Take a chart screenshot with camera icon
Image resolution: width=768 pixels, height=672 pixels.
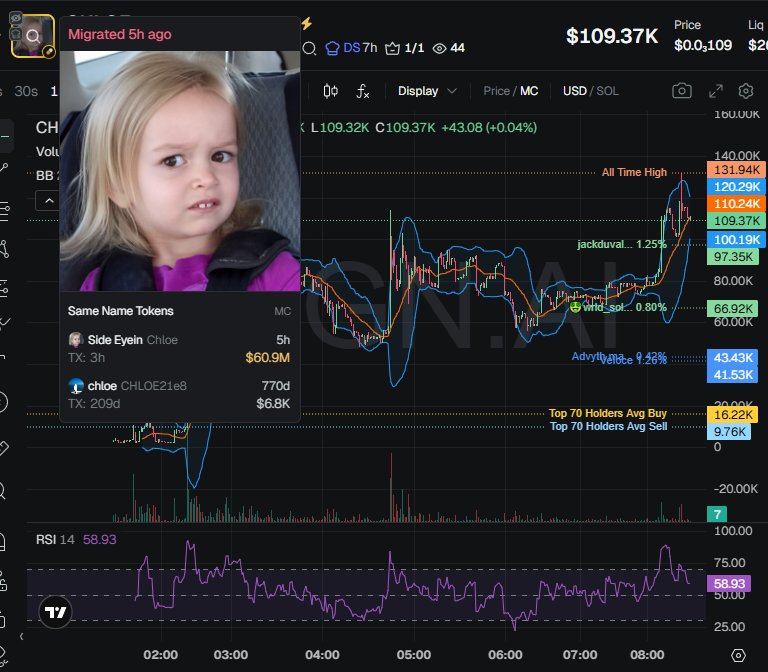point(682,91)
